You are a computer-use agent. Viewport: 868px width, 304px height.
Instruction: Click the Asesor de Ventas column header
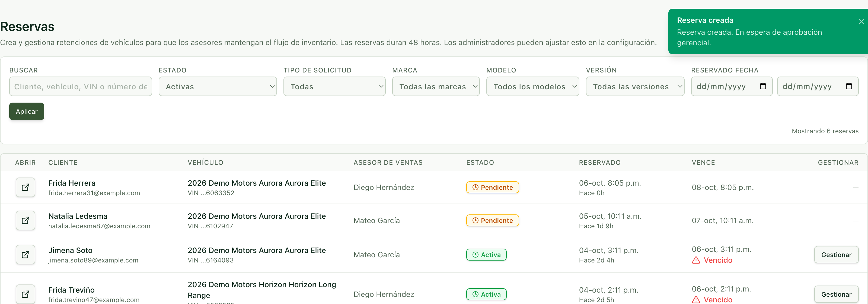[388, 162]
